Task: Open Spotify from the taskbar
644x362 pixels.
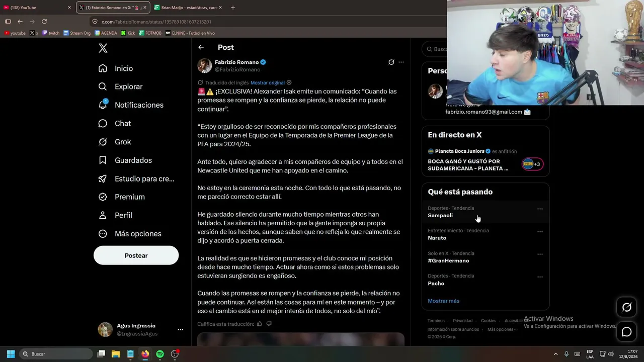Action: coord(160,354)
